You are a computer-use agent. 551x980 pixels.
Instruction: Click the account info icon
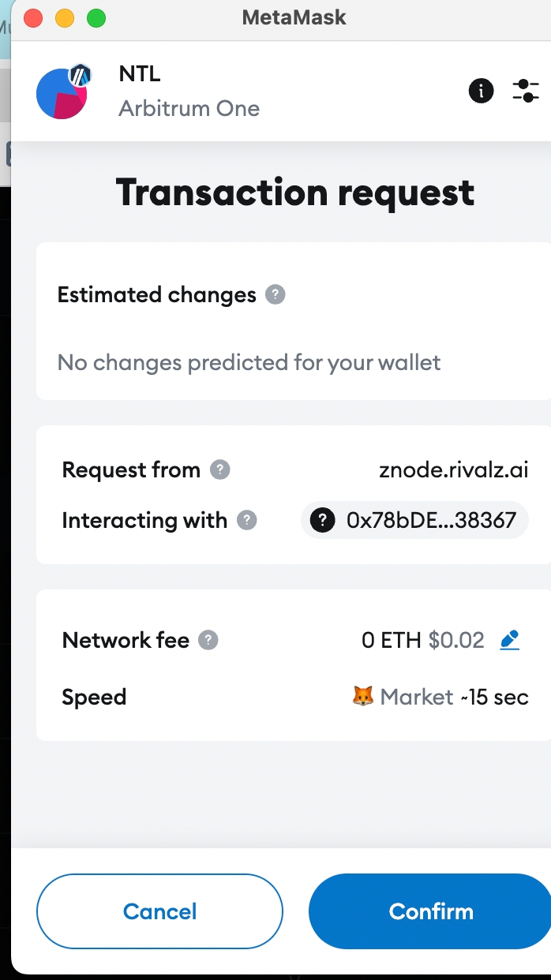click(481, 91)
